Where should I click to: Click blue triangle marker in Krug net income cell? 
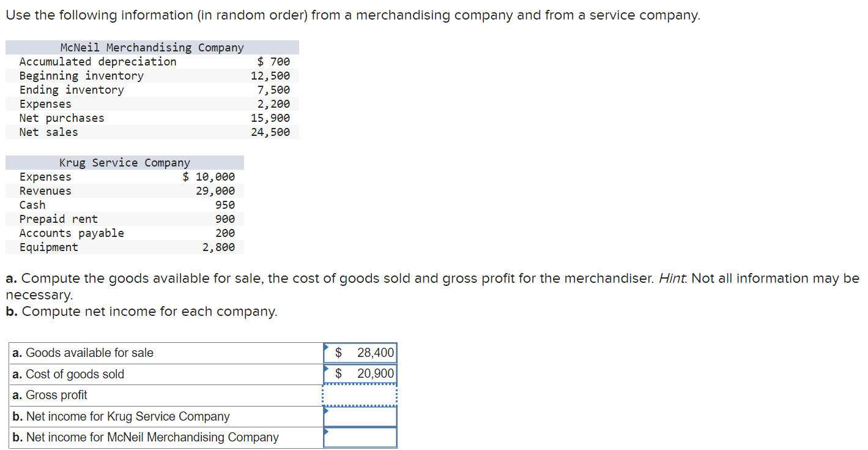(x=327, y=410)
